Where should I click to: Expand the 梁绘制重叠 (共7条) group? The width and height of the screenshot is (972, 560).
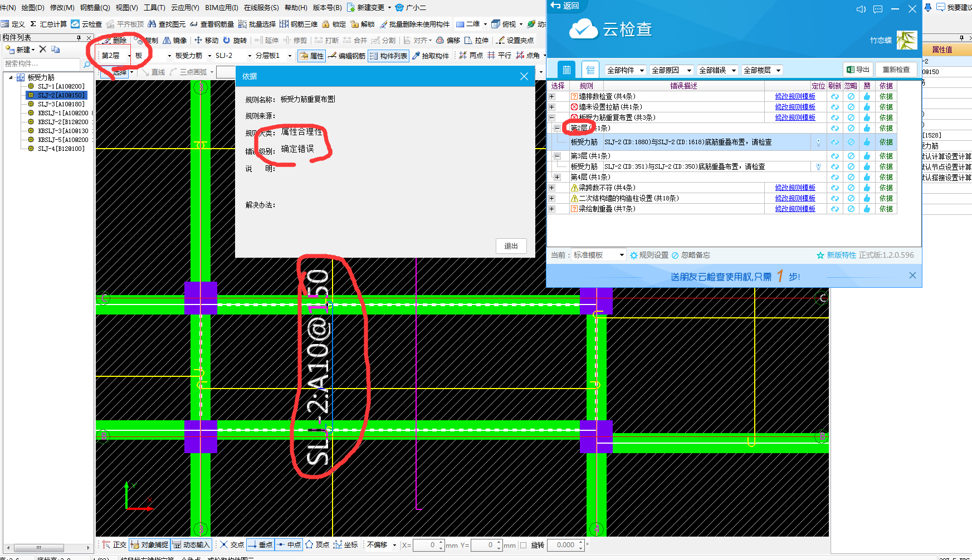(x=551, y=209)
